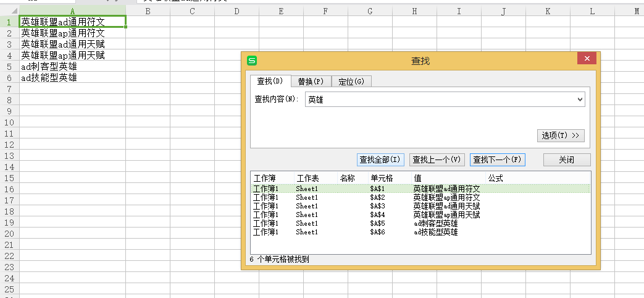Switch to the 查找(D) tab
644x298 pixels.
[x=270, y=81]
